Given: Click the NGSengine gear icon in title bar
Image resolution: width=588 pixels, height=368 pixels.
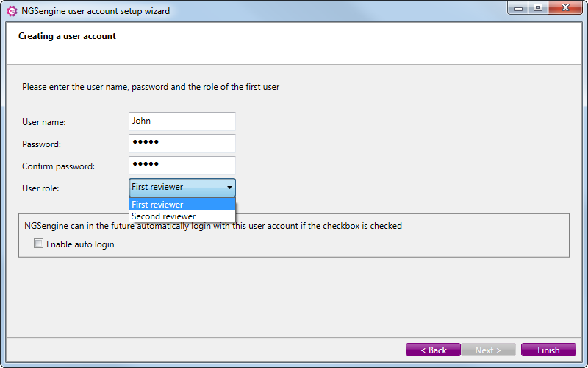Looking at the screenshot, I should (x=12, y=11).
